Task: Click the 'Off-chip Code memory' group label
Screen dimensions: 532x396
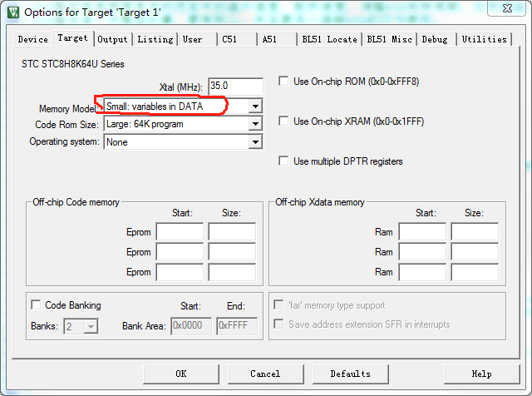Action: [x=76, y=202]
